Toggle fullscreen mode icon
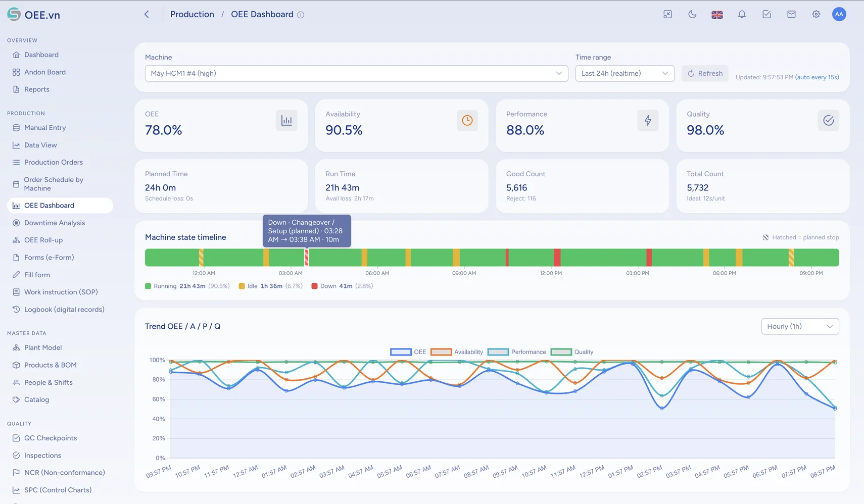864x504 pixels. click(x=667, y=15)
